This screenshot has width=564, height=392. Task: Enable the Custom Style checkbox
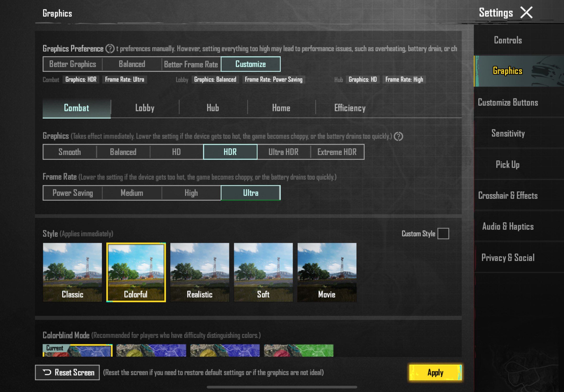tap(443, 233)
